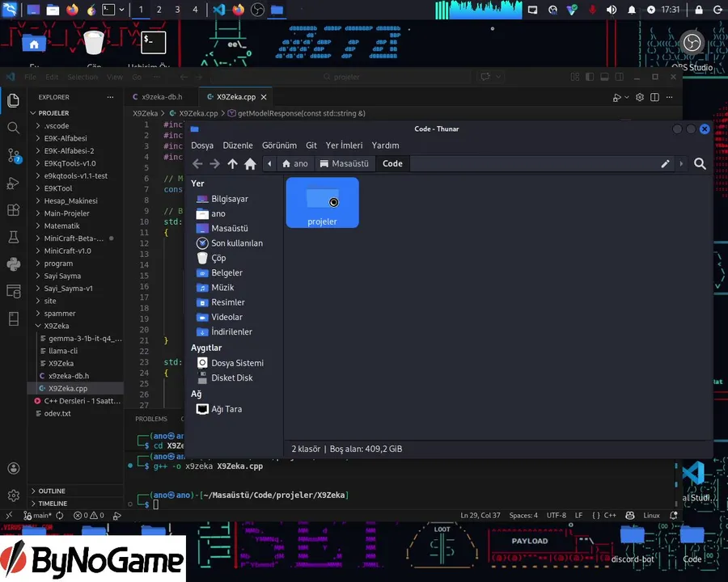Select Belgeler in Thunar sidebar
The image size is (728, 582).
tap(226, 273)
